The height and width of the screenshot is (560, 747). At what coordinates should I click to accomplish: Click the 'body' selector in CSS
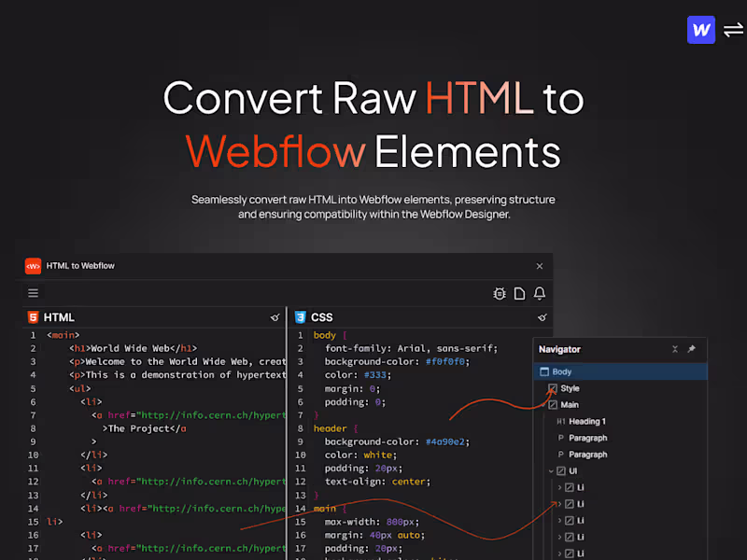click(x=324, y=335)
